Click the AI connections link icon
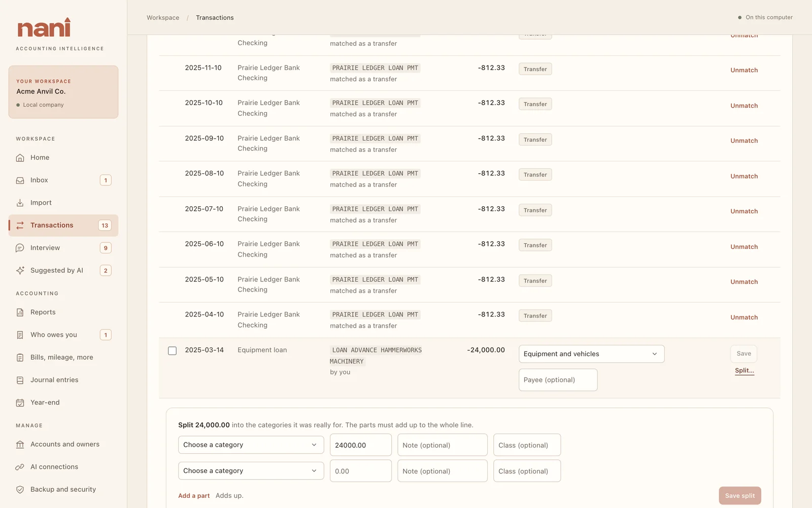This screenshot has height=508, width=812. click(x=20, y=467)
